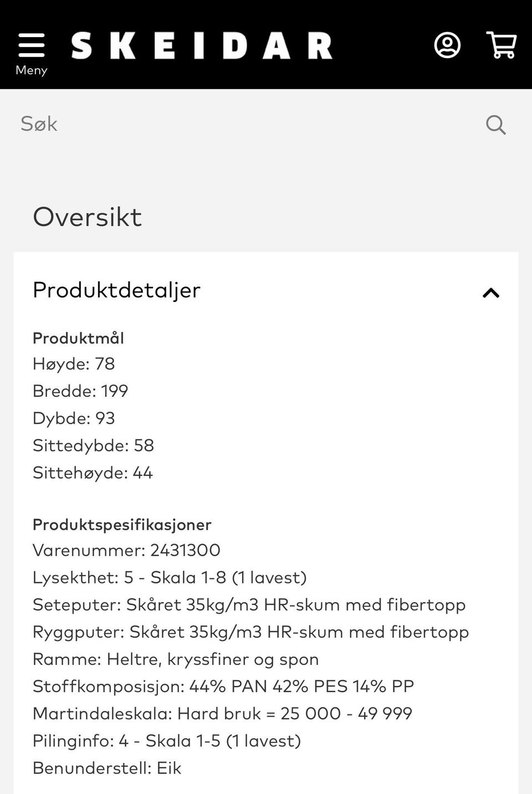532x794 pixels.
Task: Collapse Produktdetaljer with the chevron arrow
Action: coord(491,293)
